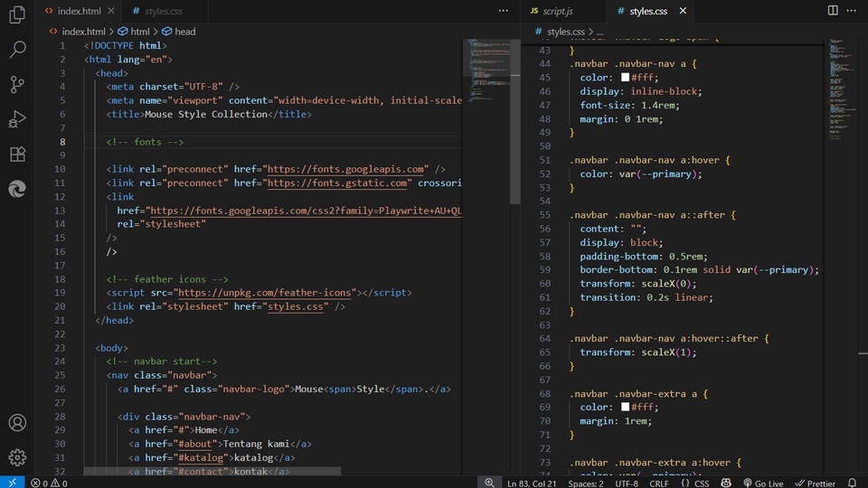
Task: Go to line via Ln 83, Col 21
Action: tap(532, 483)
